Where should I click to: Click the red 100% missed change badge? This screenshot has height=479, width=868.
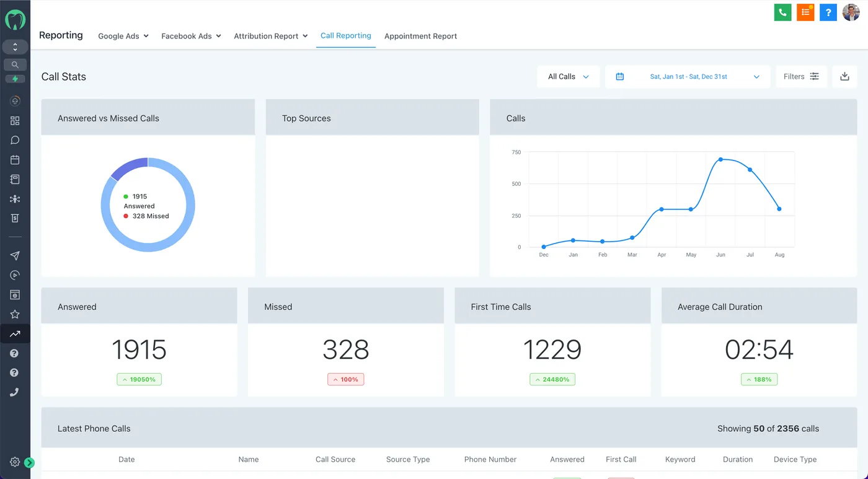345,379
